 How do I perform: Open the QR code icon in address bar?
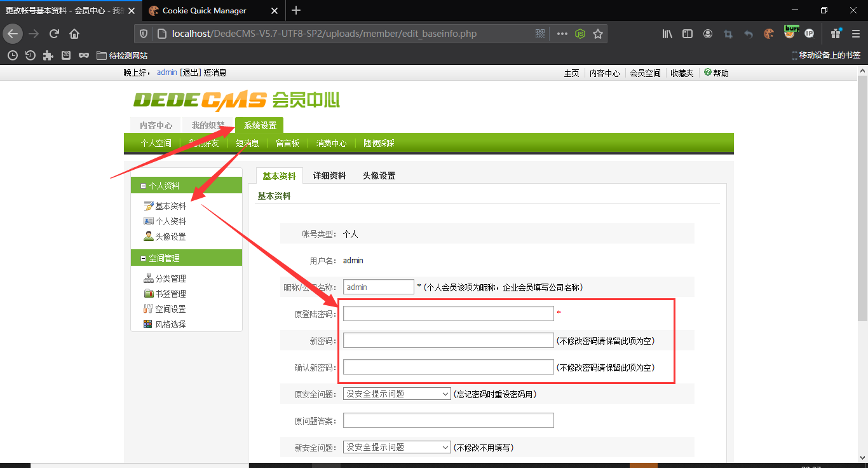[x=540, y=34]
